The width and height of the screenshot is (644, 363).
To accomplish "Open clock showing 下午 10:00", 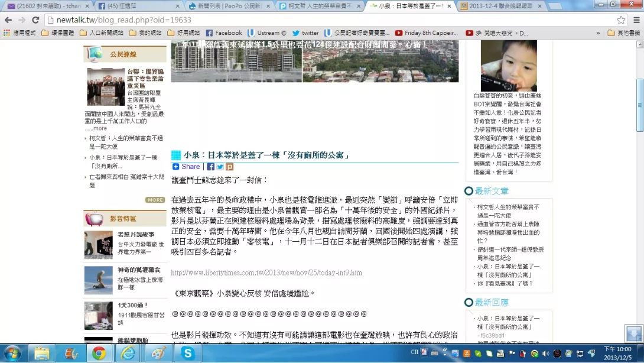I will (x=618, y=353).
